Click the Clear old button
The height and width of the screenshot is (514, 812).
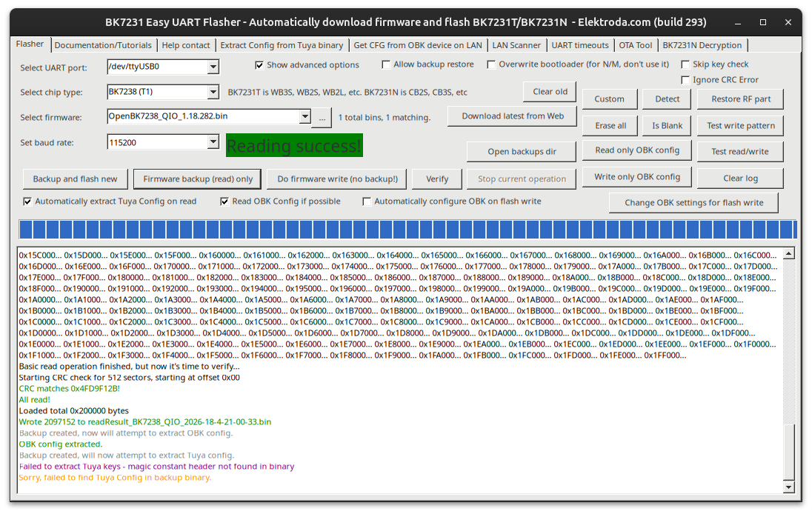(x=550, y=92)
